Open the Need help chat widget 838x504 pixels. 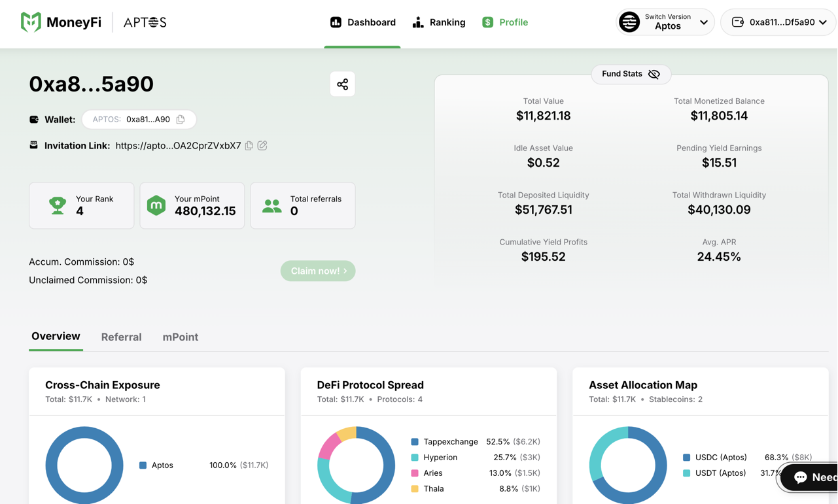point(810,478)
